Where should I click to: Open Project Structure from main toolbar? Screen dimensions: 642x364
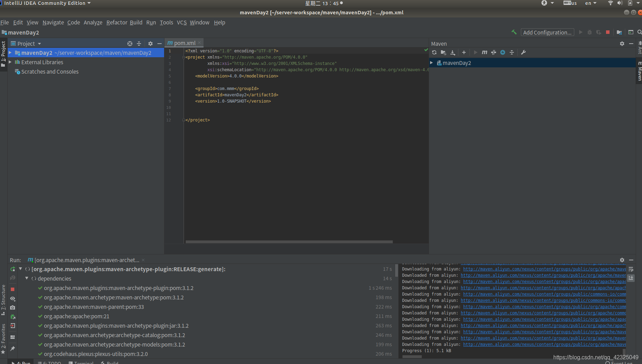click(619, 32)
